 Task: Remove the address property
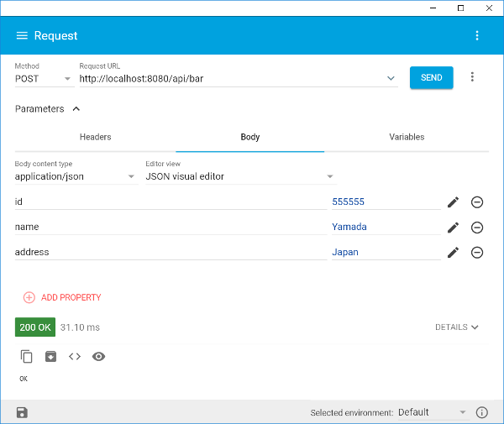[477, 253]
